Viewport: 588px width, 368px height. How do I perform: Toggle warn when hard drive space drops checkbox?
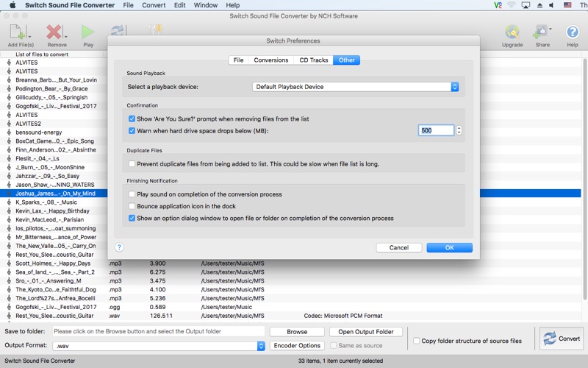point(132,131)
